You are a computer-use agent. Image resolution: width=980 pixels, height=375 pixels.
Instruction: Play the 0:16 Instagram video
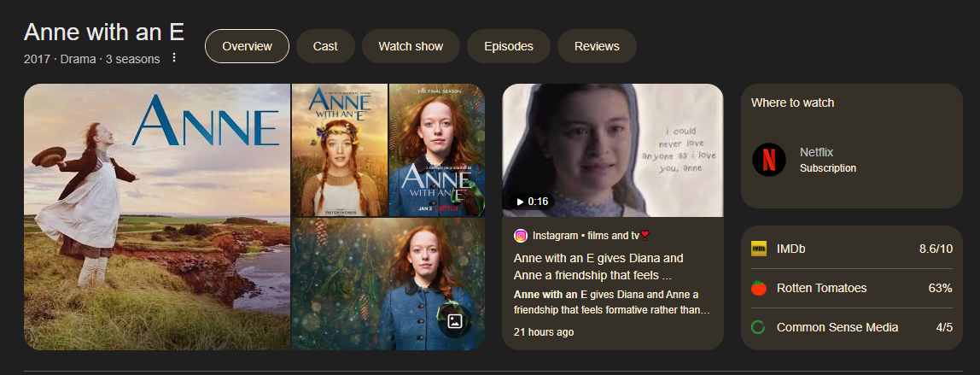(x=612, y=150)
